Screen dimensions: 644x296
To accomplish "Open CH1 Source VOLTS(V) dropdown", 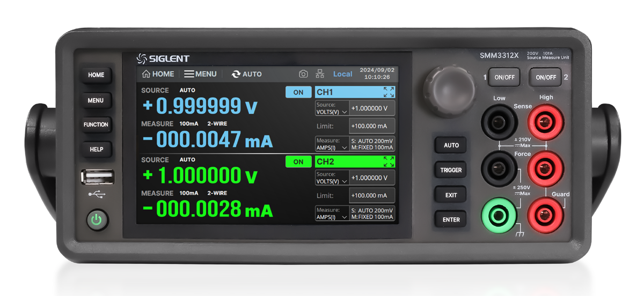I will tap(331, 109).
